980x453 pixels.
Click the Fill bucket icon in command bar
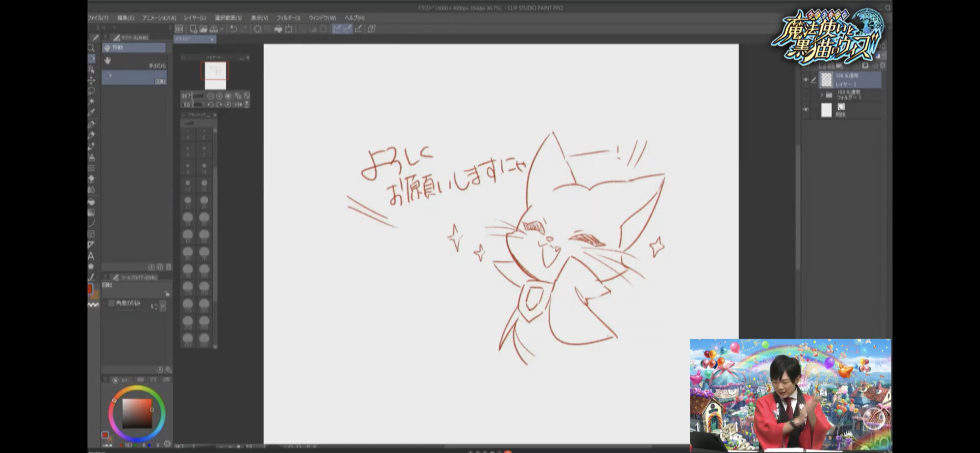click(278, 29)
